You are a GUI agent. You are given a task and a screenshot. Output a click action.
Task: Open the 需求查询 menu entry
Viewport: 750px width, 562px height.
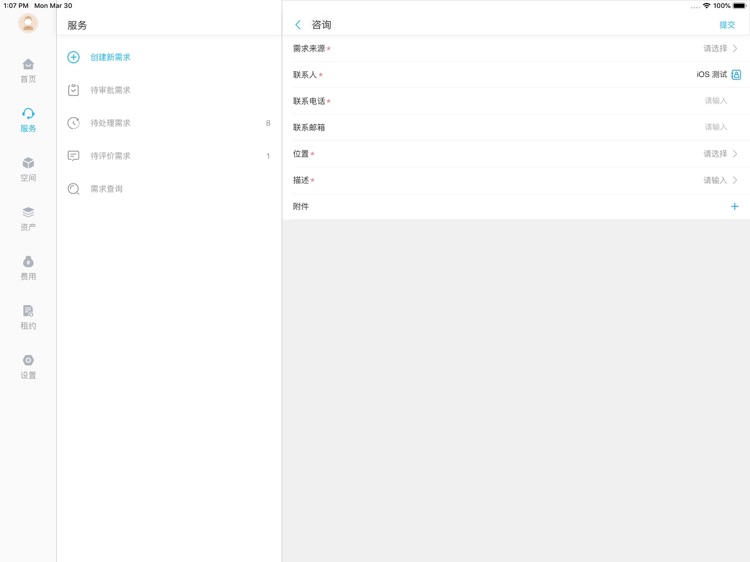pyautogui.click(x=169, y=189)
